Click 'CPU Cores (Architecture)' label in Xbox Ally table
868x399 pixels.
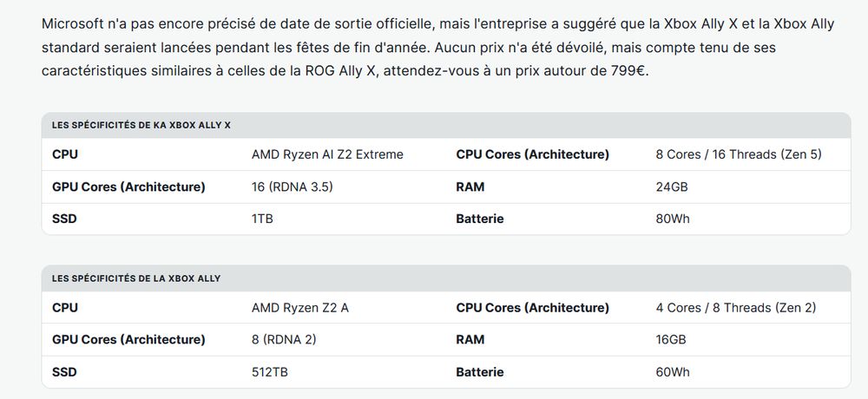click(532, 307)
